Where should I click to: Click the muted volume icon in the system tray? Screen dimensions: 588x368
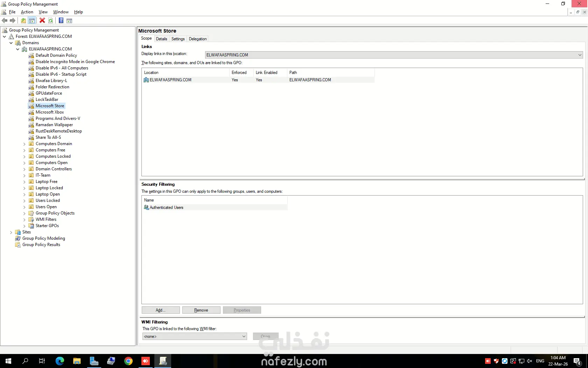coord(530,361)
